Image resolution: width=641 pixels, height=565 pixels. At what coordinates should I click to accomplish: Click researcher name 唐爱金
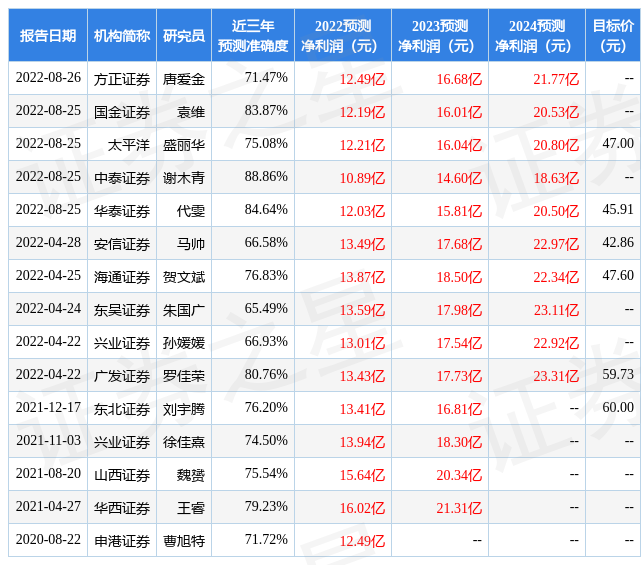[x=184, y=79]
